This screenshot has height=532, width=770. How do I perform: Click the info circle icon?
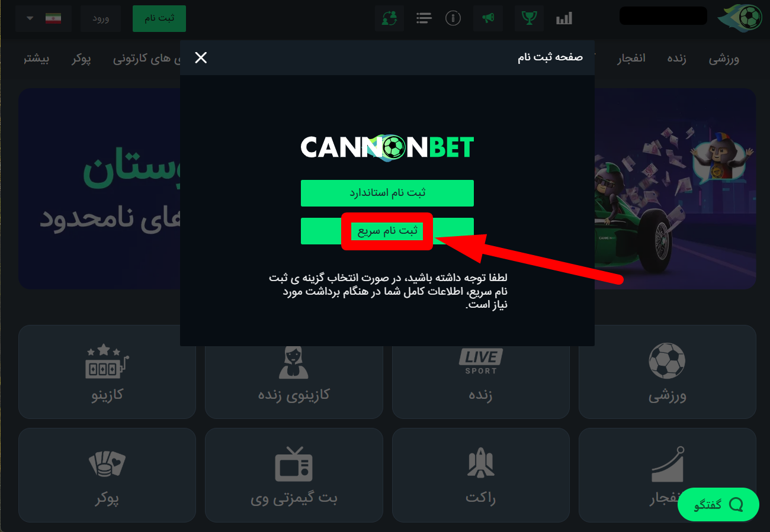tap(453, 18)
